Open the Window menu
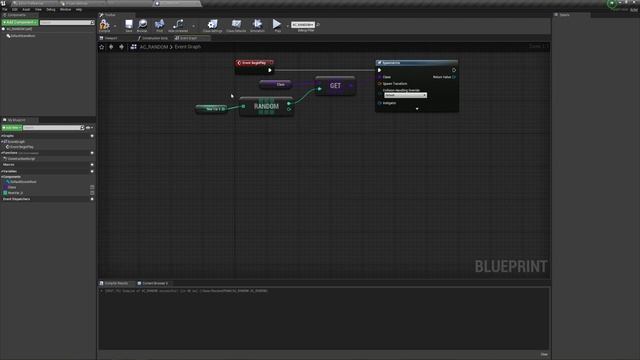Viewport: 640px width, 360px height. click(65, 9)
